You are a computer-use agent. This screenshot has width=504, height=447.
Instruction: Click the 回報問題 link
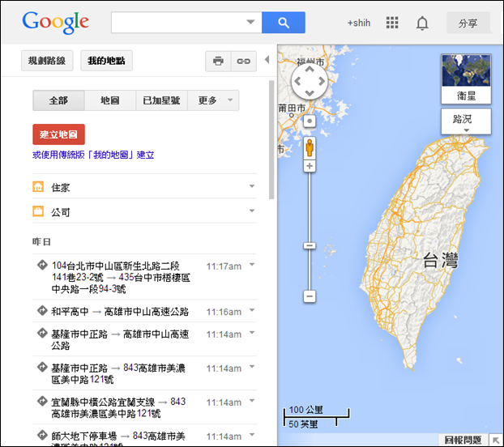click(463, 440)
